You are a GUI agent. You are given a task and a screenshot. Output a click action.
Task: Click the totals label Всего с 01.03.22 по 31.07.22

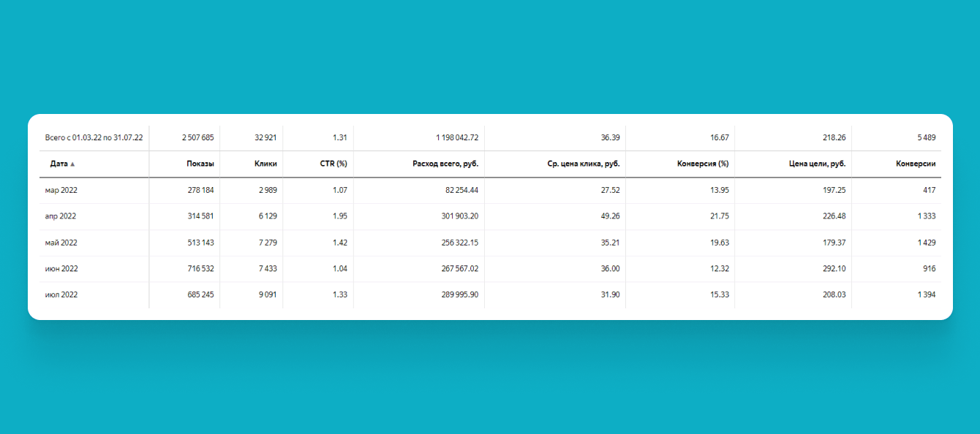click(x=94, y=137)
